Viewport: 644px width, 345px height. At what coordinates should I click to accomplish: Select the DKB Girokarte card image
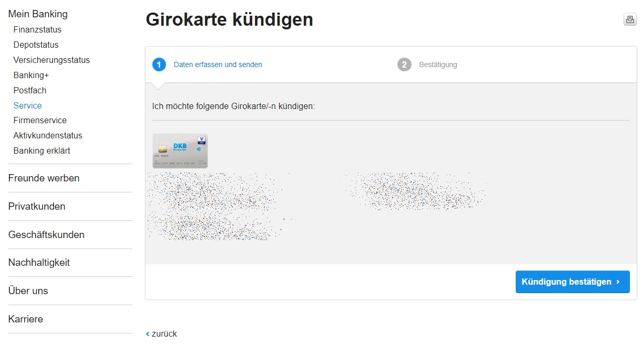pos(180,151)
